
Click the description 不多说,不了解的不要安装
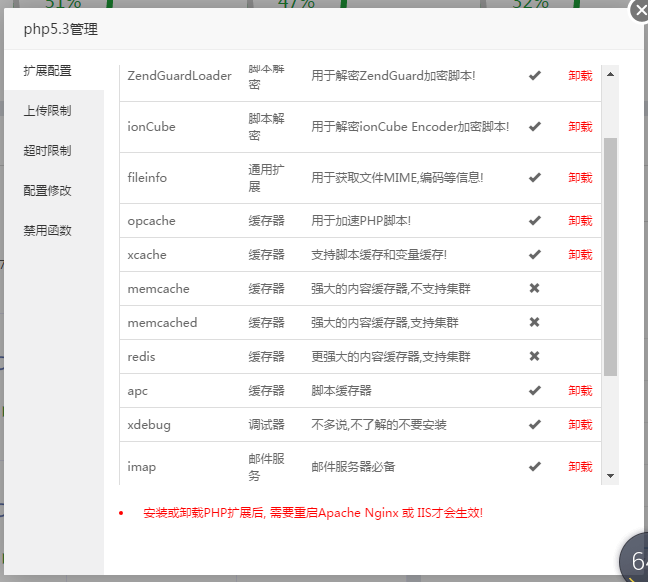pyautogui.click(x=379, y=425)
